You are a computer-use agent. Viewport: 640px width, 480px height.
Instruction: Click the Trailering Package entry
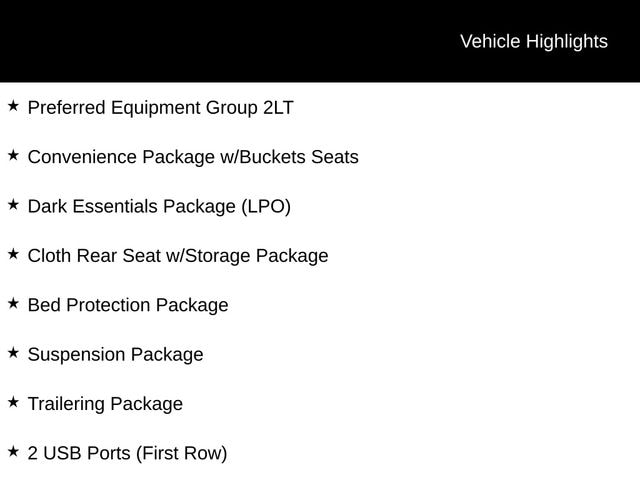click(105, 404)
